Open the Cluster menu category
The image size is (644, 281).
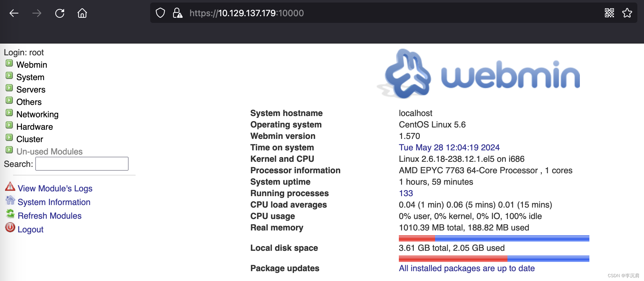point(30,139)
